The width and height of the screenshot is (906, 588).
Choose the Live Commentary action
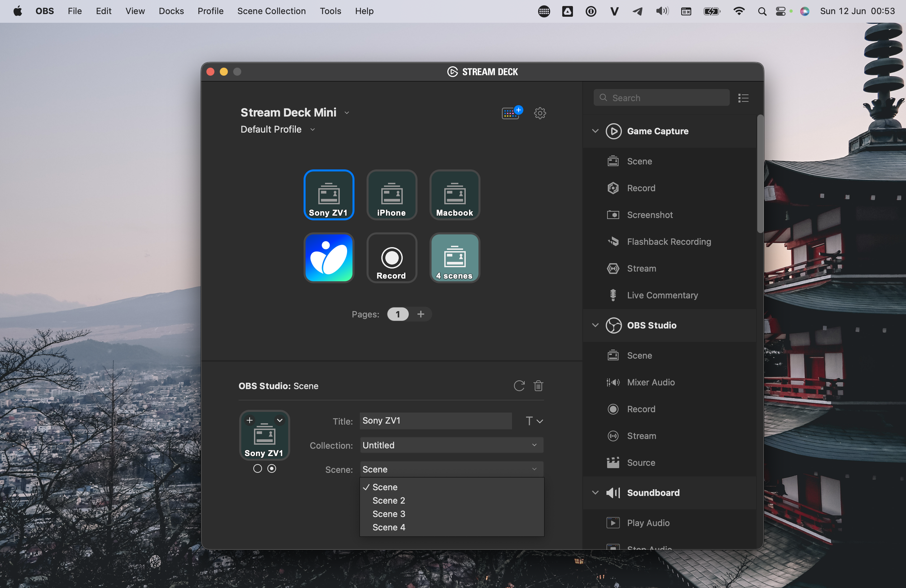669,295
